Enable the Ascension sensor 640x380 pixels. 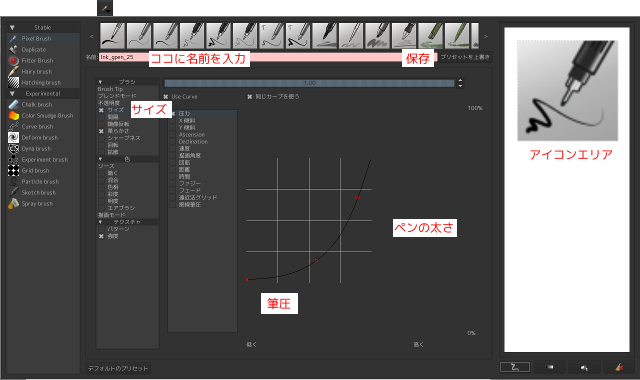[x=173, y=135]
